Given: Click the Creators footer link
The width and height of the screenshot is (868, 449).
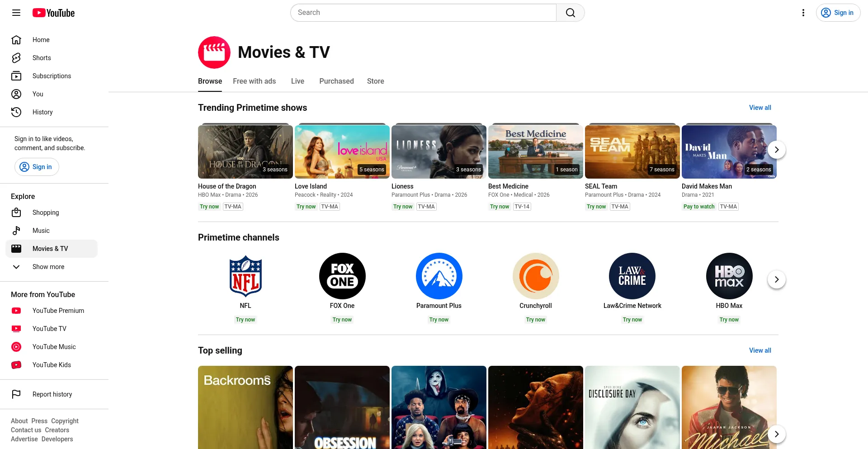Looking at the screenshot, I should click(57, 430).
